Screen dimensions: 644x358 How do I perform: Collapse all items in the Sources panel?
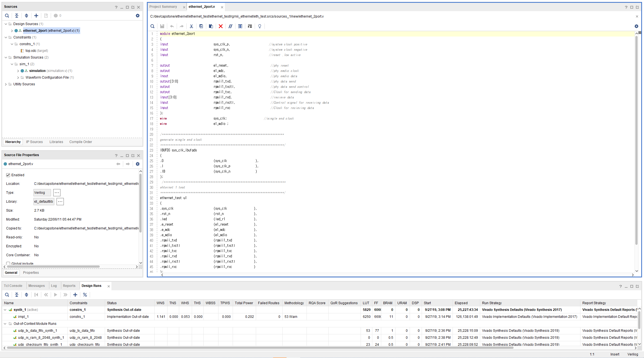(17, 16)
